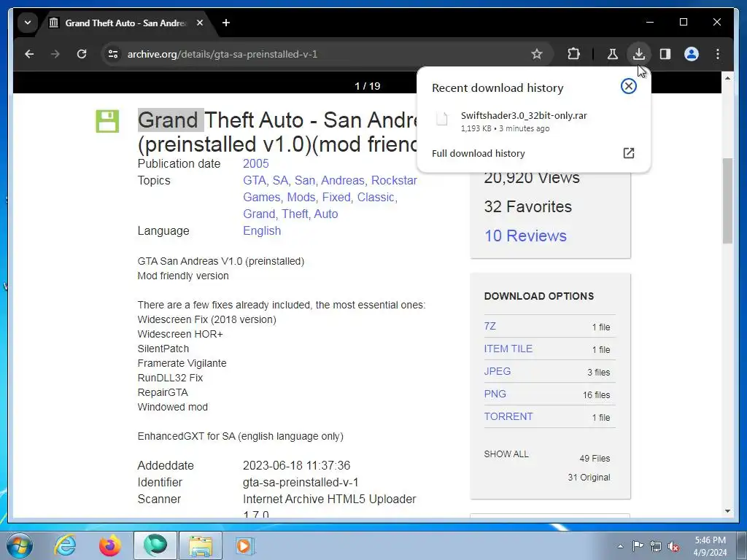Click the scrollbar up arrow

(727, 77)
